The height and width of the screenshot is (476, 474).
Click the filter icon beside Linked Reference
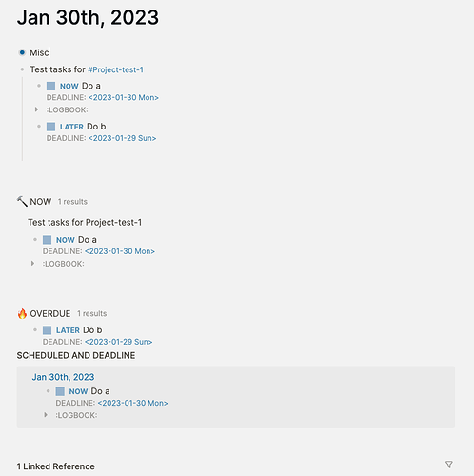click(449, 465)
